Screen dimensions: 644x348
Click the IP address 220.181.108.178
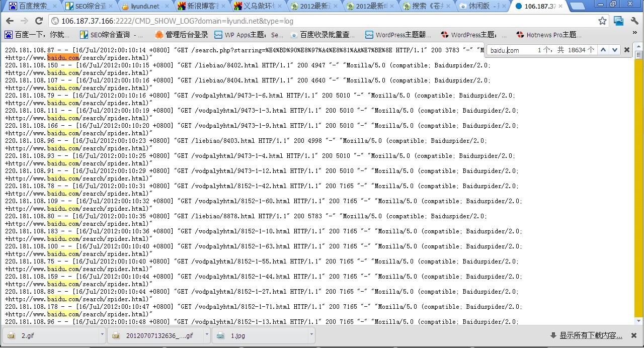(x=31, y=307)
